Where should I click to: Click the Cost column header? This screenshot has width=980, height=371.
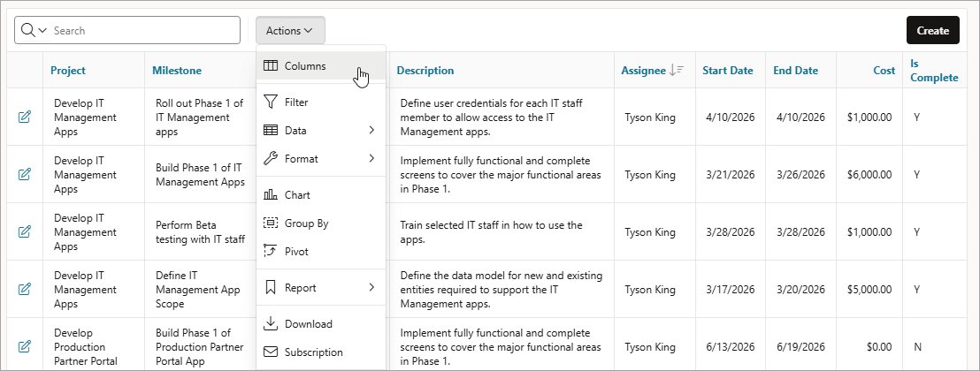pyautogui.click(x=884, y=71)
